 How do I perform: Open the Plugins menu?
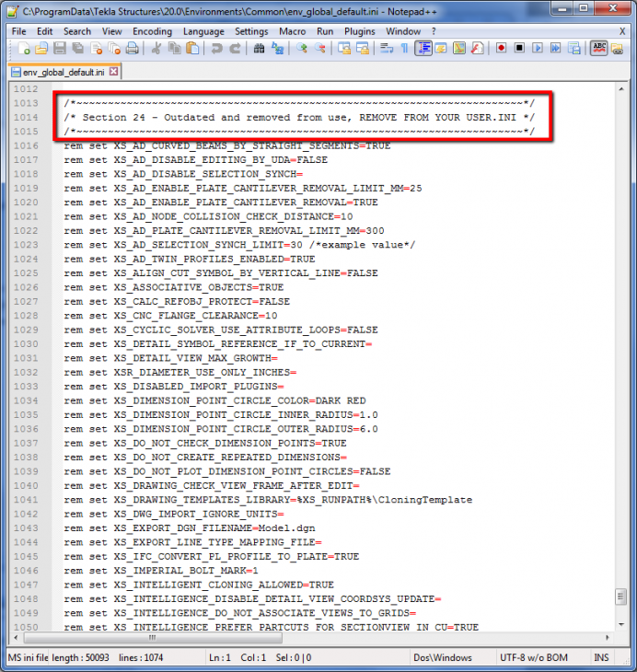tap(360, 31)
